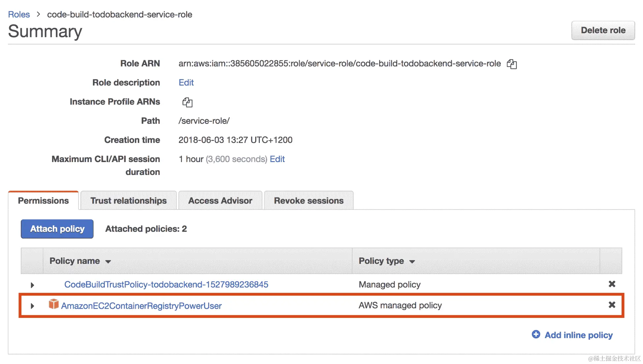Open the Access Advisor tab

pyautogui.click(x=220, y=201)
